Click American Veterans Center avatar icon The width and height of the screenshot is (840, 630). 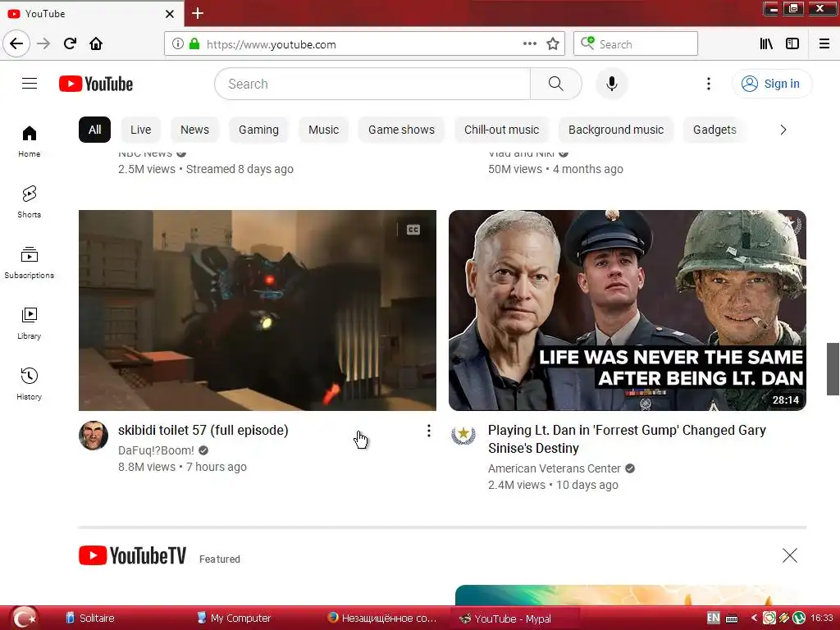click(463, 435)
